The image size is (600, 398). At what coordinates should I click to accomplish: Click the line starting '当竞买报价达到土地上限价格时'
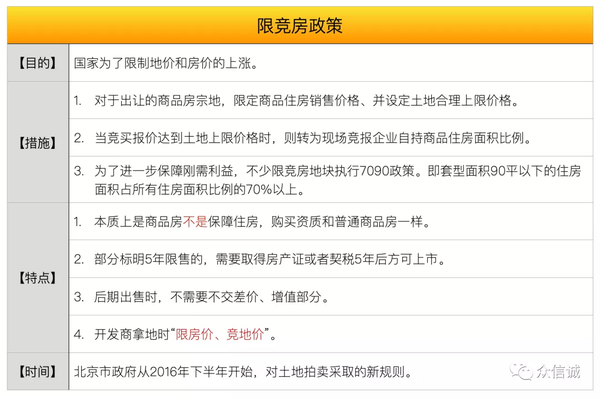click(x=313, y=138)
